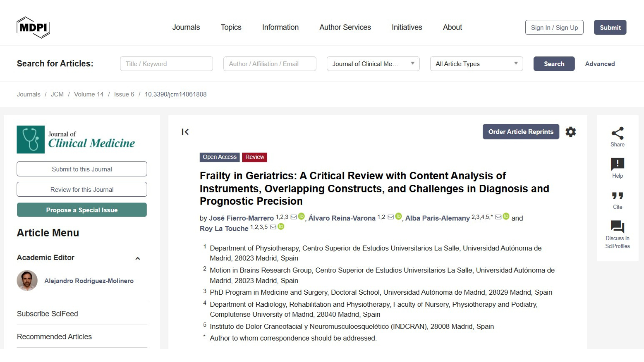Click Roy La Touche's ORCID icon
Image resolution: width=644 pixels, height=362 pixels.
pyautogui.click(x=281, y=227)
